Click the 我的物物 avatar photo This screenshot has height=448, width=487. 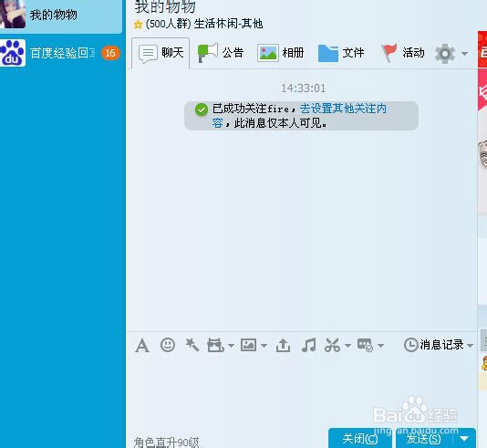(x=13, y=14)
